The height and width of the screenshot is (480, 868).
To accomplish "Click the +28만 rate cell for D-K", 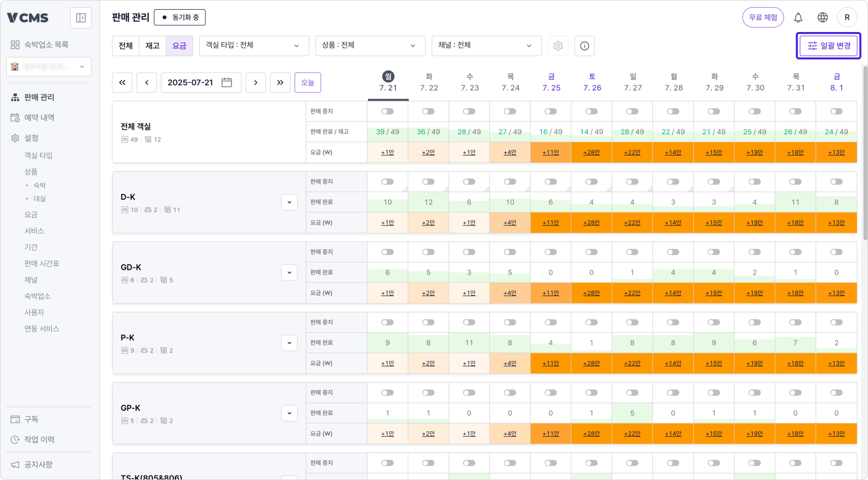I will 592,223.
